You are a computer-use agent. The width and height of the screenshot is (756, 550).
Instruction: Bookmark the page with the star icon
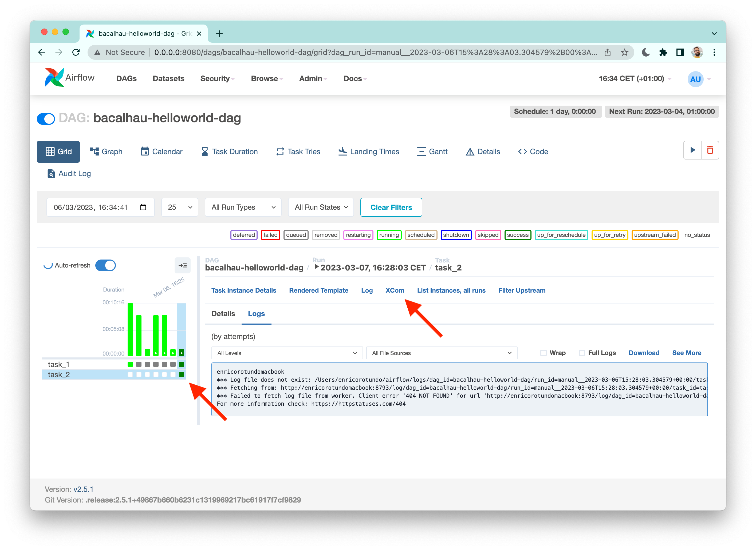click(x=624, y=52)
